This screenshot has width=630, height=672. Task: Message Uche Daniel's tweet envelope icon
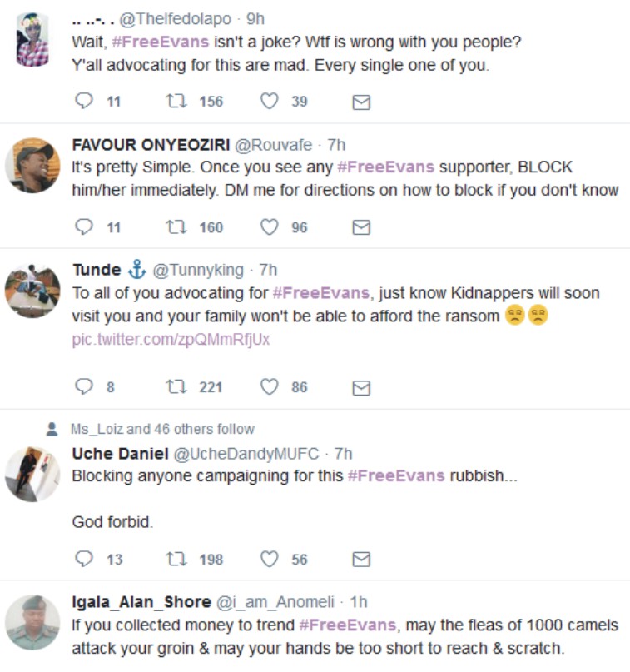pyautogui.click(x=361, y=560)
